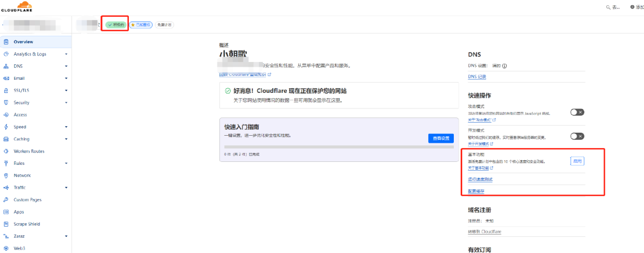
Task: Click the Speed lightning bolt icon
Action: (x=6, y=127)
